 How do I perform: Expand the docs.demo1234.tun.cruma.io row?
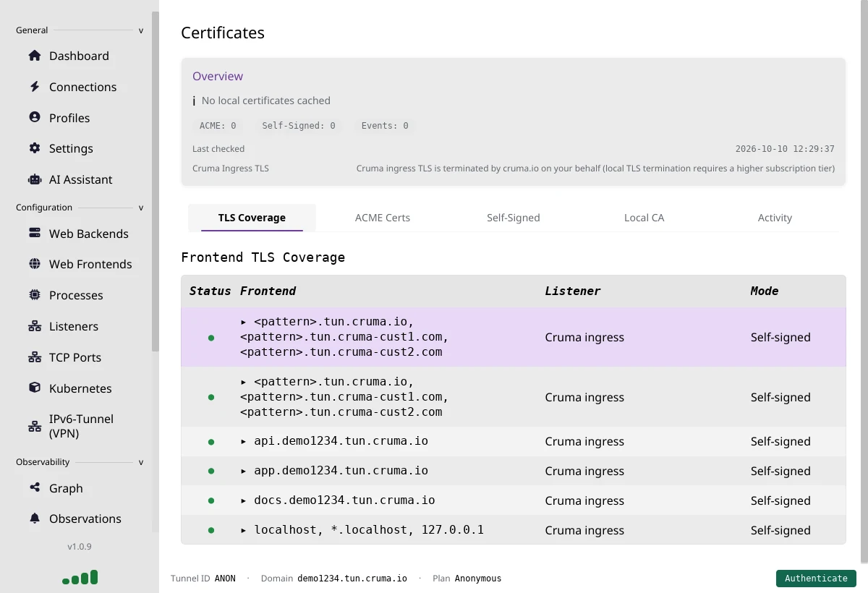click(x=244, y=500)
